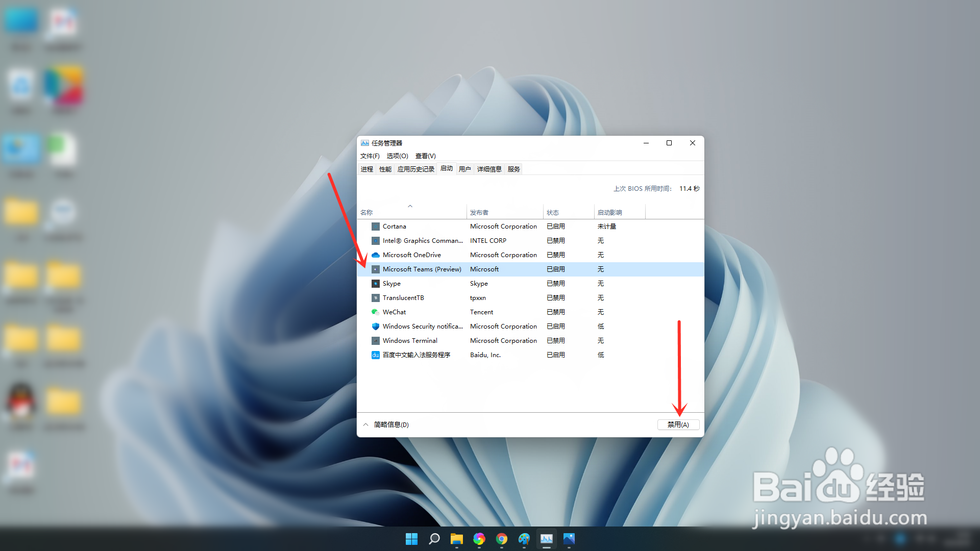Screen dimensions: 980x551
Task: Click the Baidu, Inc. publisher cell
Action: pos(485,355)
